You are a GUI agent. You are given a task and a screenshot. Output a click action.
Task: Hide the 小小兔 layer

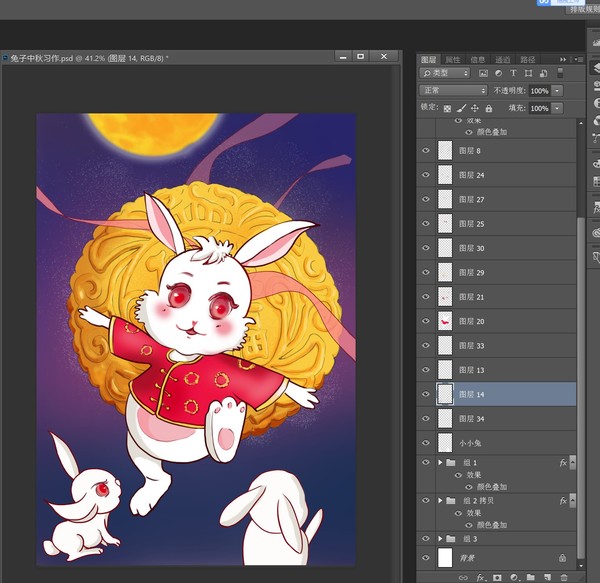click(426, 443)
